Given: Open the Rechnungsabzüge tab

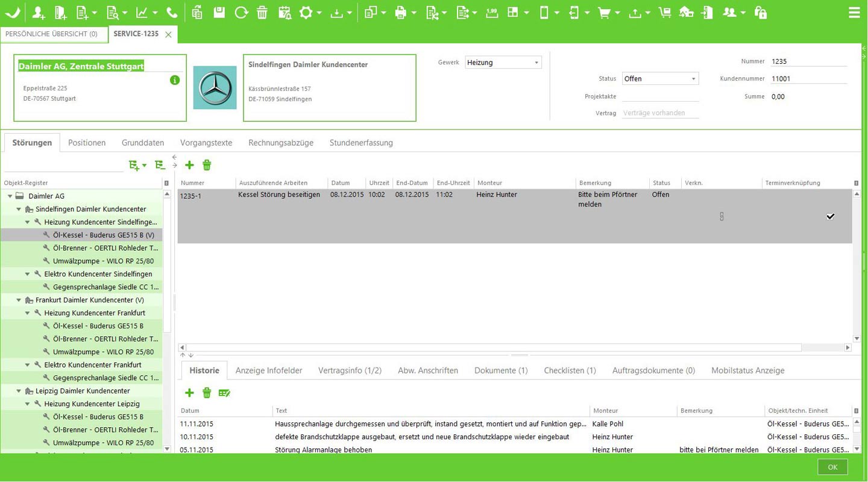Looking at the screenshot, I should pos(281,143).
